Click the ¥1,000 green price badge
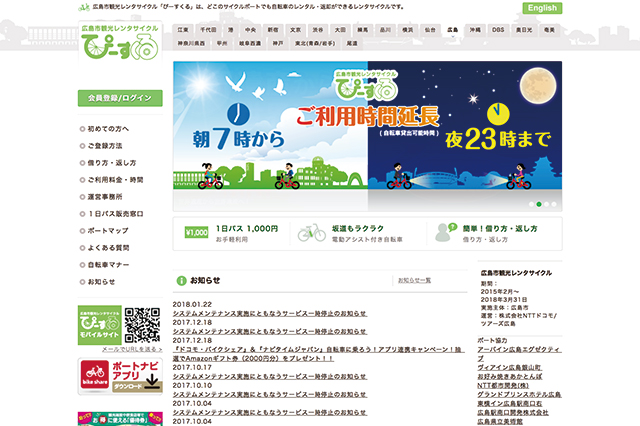The height and width of the screenshot is (426, 640). pos(196,233)
